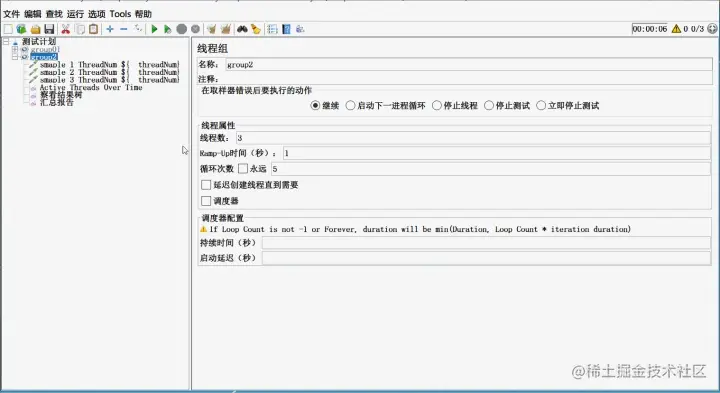Open the Tools menu
This screenshot has height=393, width=720.
click(120, 14)
